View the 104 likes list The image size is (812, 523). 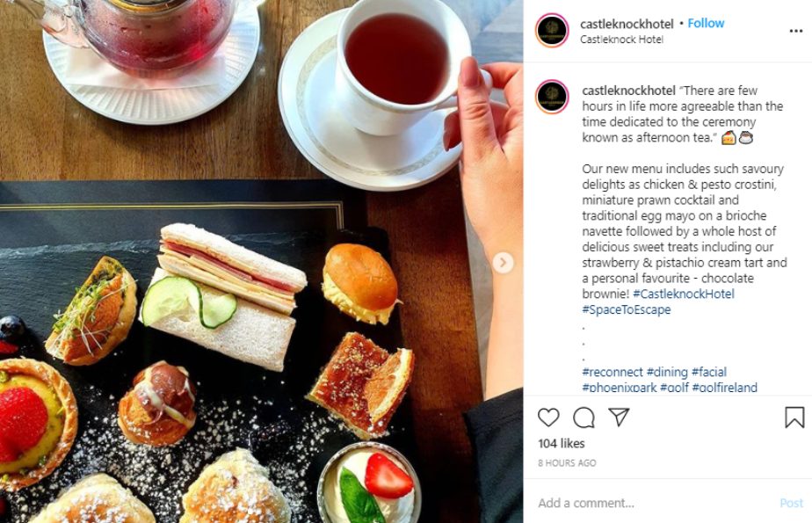pyautogui.click(x=562, y=443)
